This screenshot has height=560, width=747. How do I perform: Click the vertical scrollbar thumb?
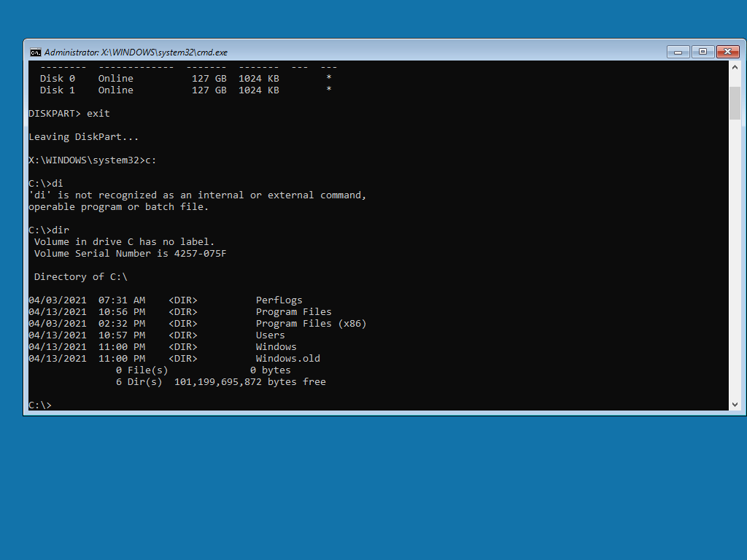point(735,103)
